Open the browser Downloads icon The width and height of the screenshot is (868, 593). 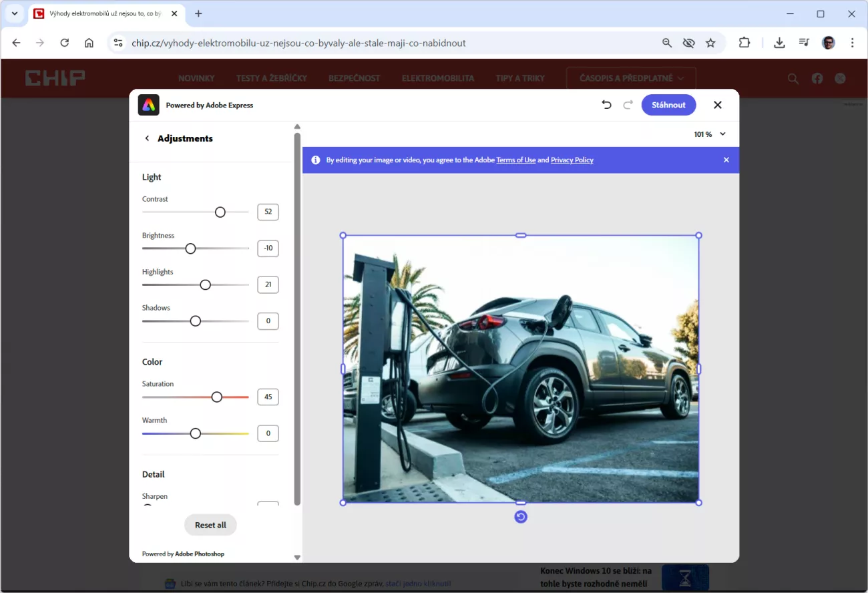[x=779, y=43]
